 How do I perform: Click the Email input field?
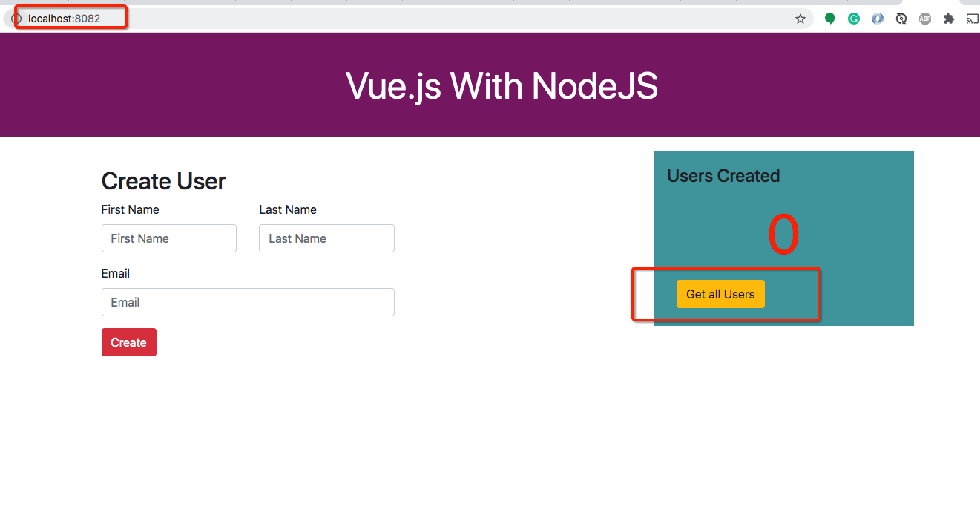(x=248, y=302)
